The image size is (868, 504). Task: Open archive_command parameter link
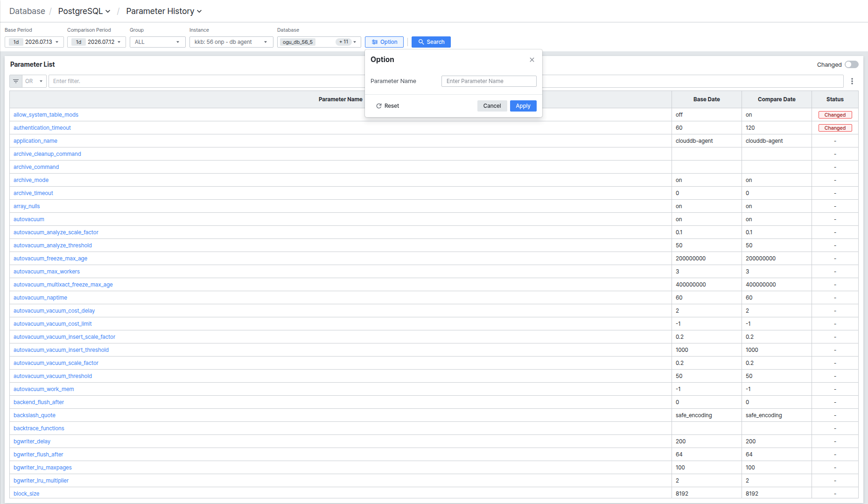coord(36,167)
